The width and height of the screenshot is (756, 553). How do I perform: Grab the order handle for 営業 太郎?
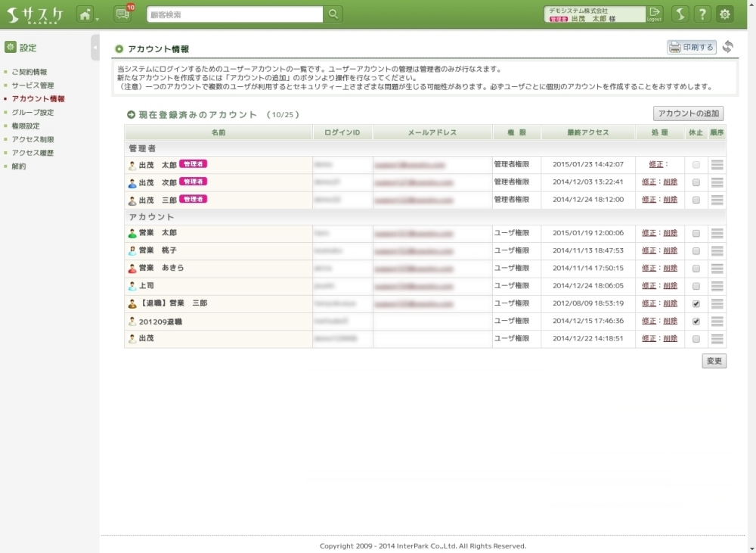tap(717, 234)
